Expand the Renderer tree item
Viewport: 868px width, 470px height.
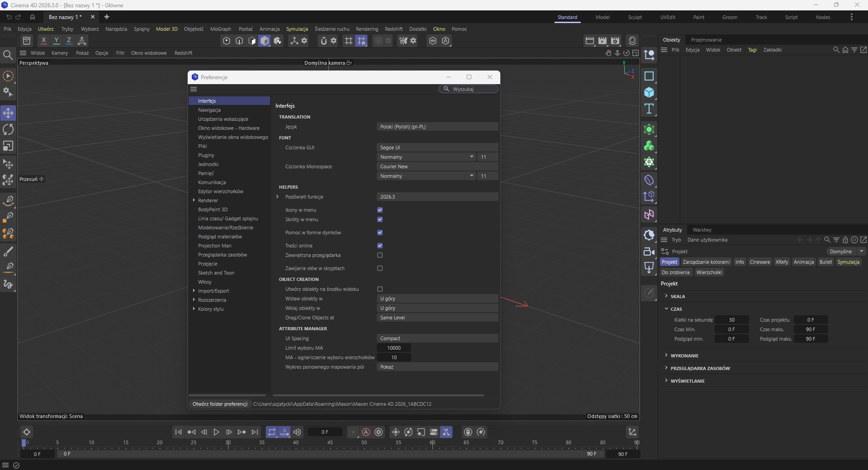point(194,200)
